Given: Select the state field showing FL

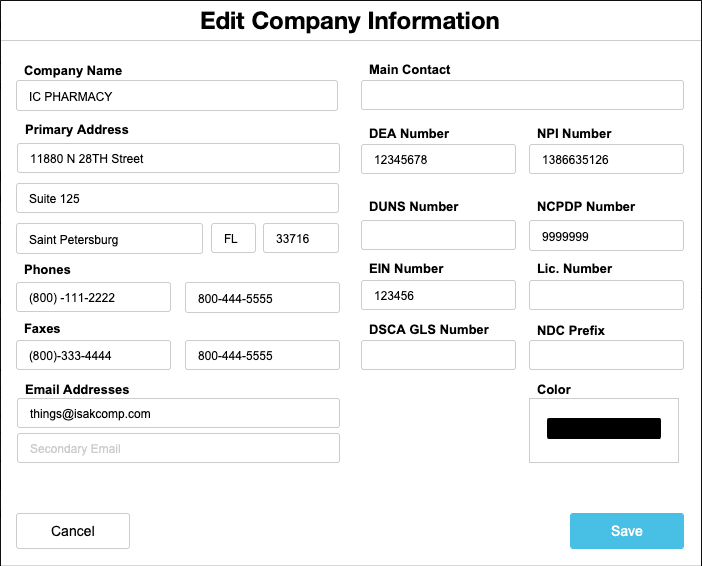Looking at the screenshot, I should (x=233, y=239).
